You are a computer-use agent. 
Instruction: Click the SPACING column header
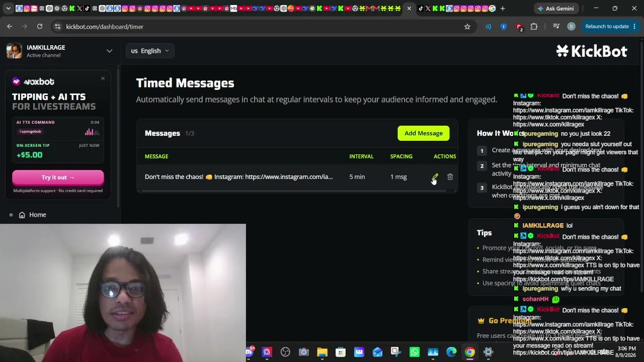(401, 156)
